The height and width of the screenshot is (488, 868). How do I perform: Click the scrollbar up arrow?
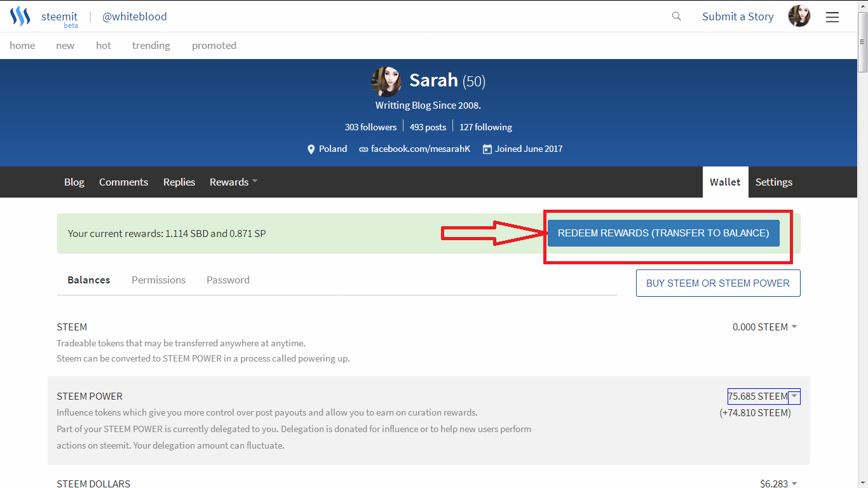click(862, 5)
